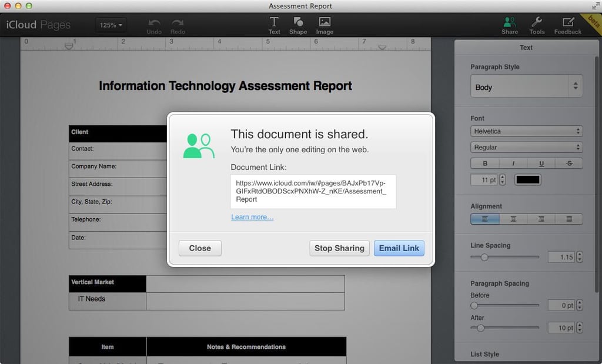
Task: Open the 125% zoom dropdown
Action: pos(111,25)
